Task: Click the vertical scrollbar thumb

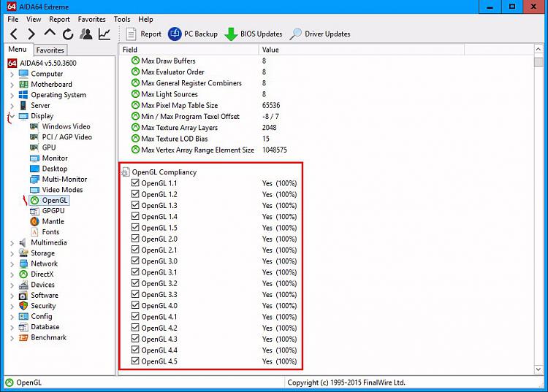Action: click(539, 62)
